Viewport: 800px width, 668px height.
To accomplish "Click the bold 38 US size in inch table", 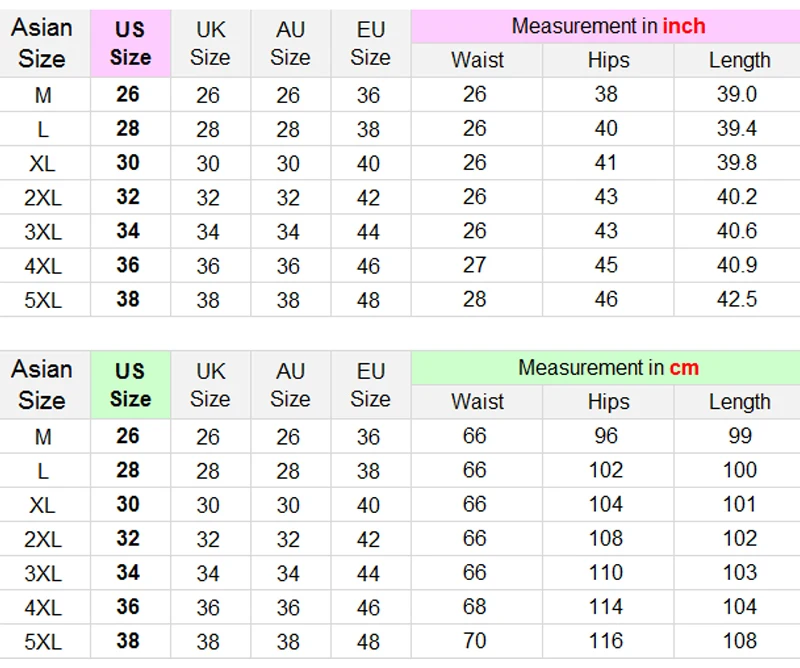I will pos(128,299).
